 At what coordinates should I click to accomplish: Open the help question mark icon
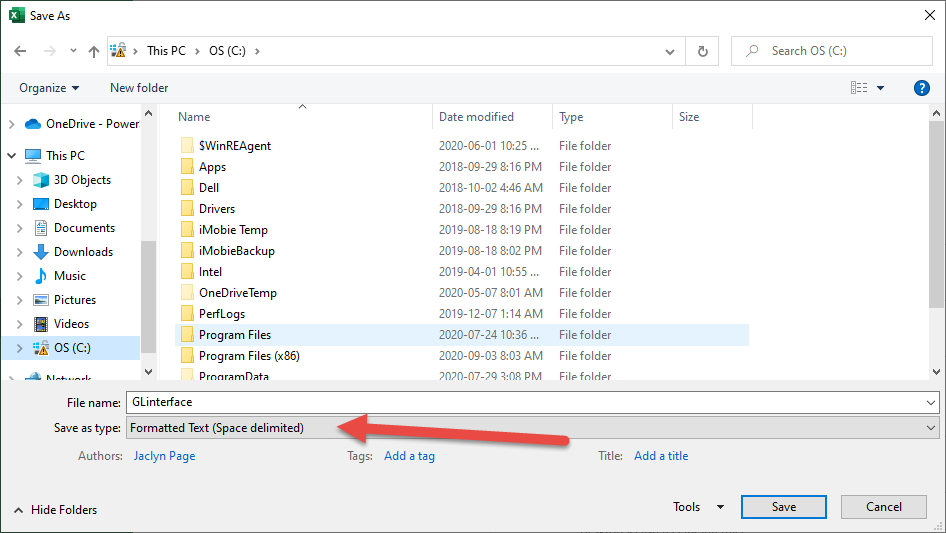click(x=922, y=88)
